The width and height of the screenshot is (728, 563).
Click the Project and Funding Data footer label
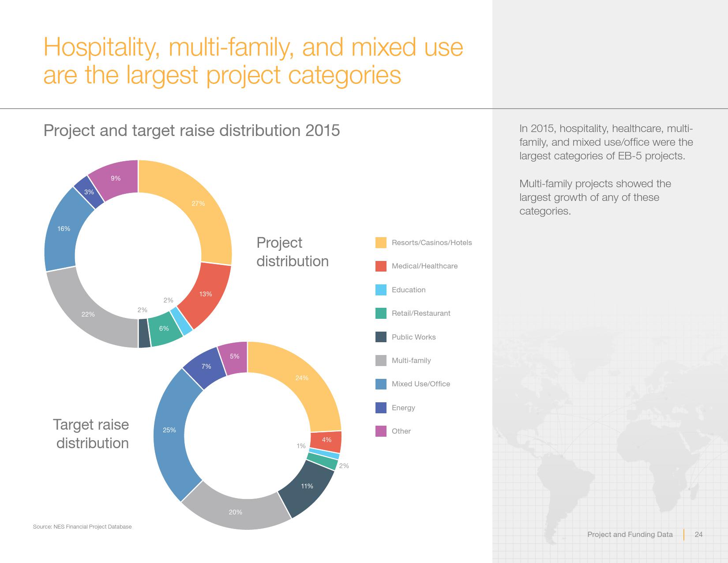point(630,534)
